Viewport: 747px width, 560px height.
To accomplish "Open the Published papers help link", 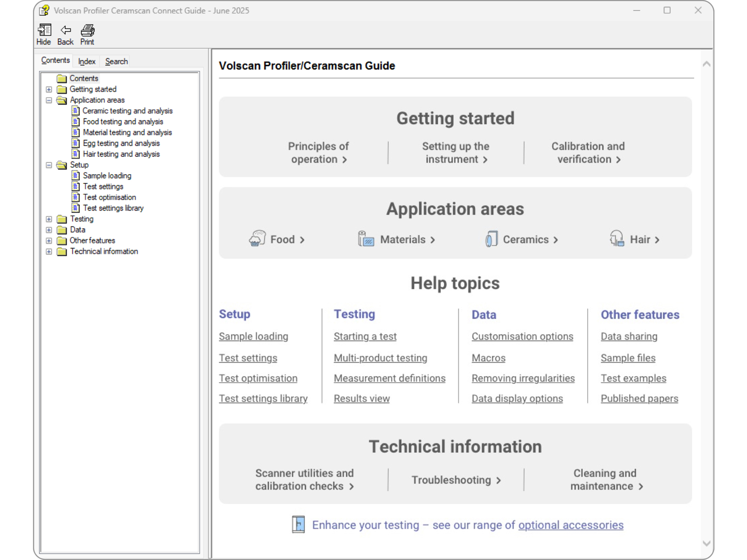I will click(640, 399).
